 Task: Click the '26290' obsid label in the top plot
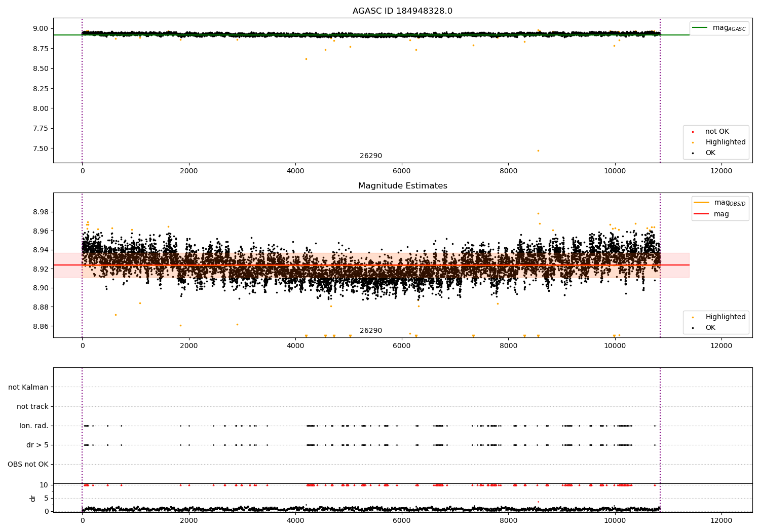pos(371,156)
